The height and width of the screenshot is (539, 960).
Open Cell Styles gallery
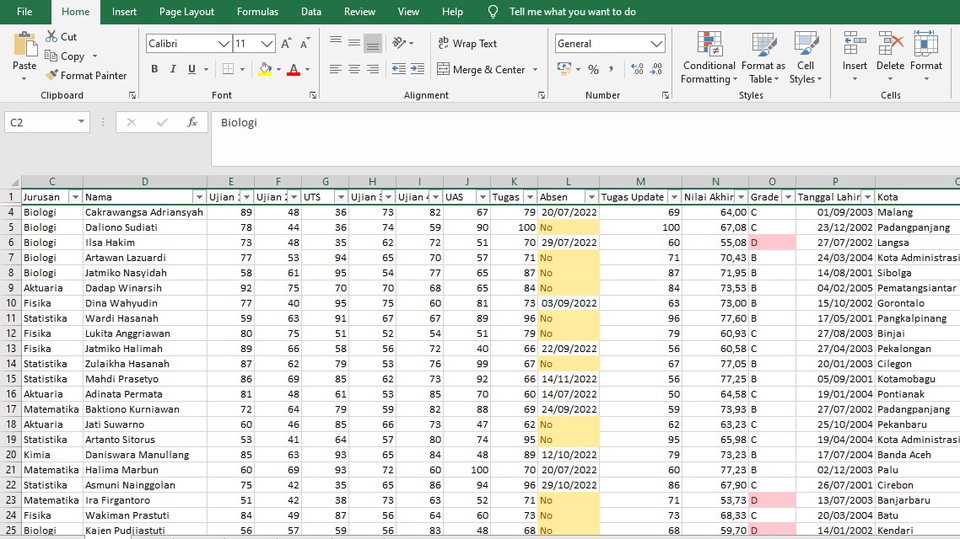(806, 58)
